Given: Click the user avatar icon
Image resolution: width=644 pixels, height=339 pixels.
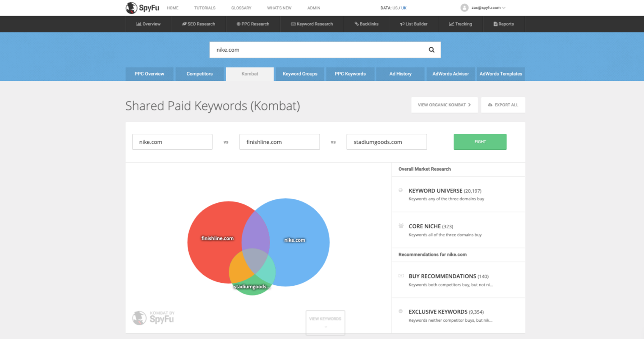Looking at the screenshot, I should pos(464,8).
